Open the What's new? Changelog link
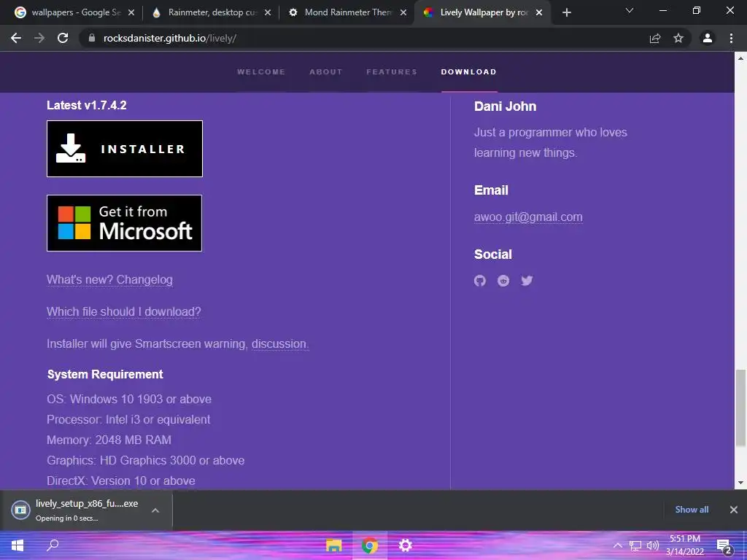Image resolution: width=747 pixels, height=560 pixels. pyautogui.click(x=109, y=279)
